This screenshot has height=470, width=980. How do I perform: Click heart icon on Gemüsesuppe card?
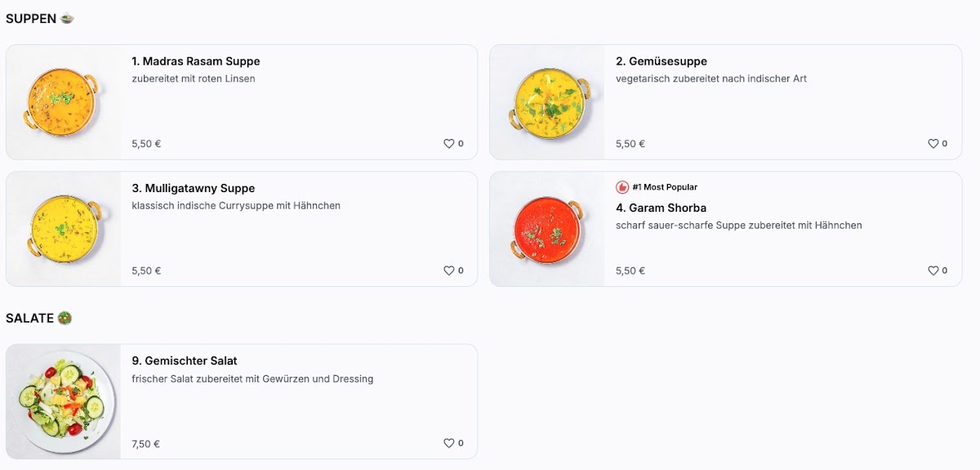[x=933, y=144]
